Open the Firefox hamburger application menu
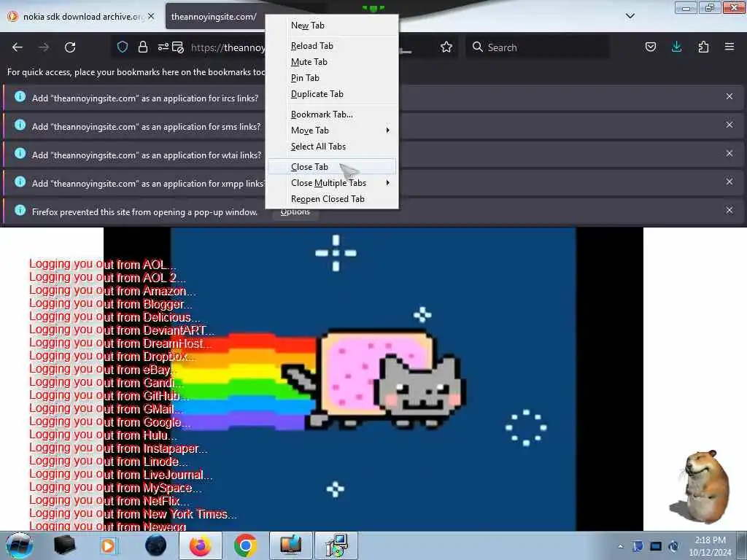Image resolution: width=747 pixels, height=560 pixels. pyautogui.click(x=729, y=47)
